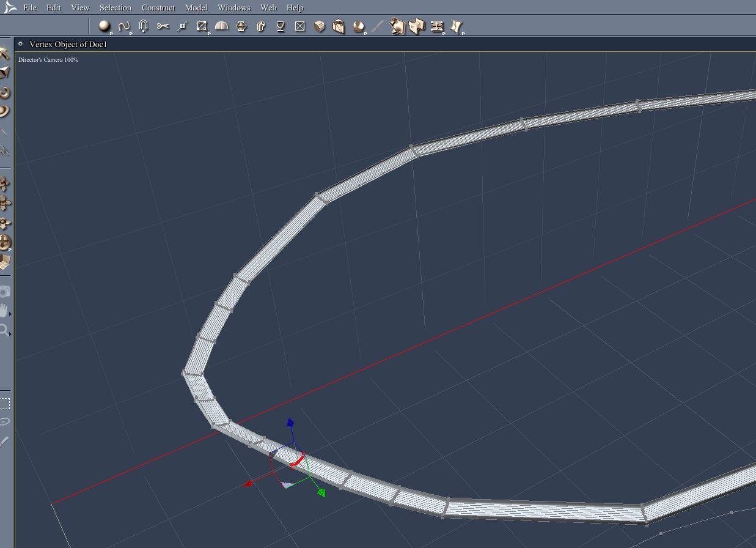Select the scissors cut tool

click(x=163, y=26)
